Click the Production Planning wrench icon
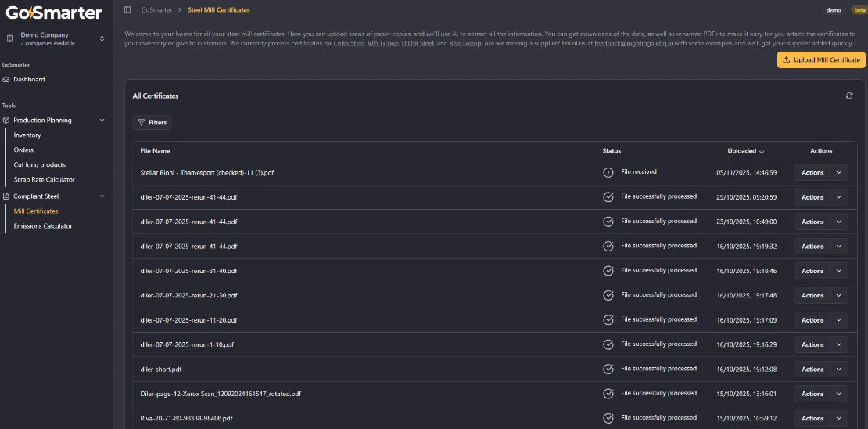Screen dimensions: 868x429 pos(6,121)
